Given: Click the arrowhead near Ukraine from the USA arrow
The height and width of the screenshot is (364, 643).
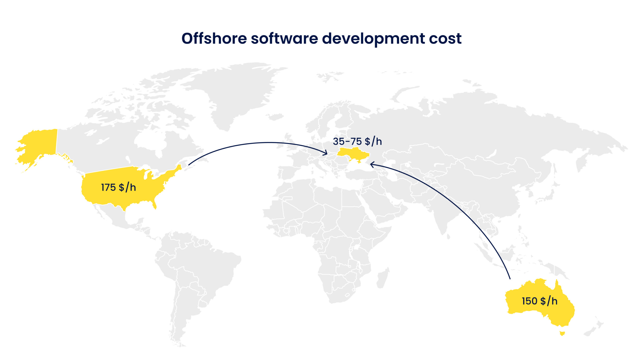Looking at the screenshot, I should tap(327, 152).
